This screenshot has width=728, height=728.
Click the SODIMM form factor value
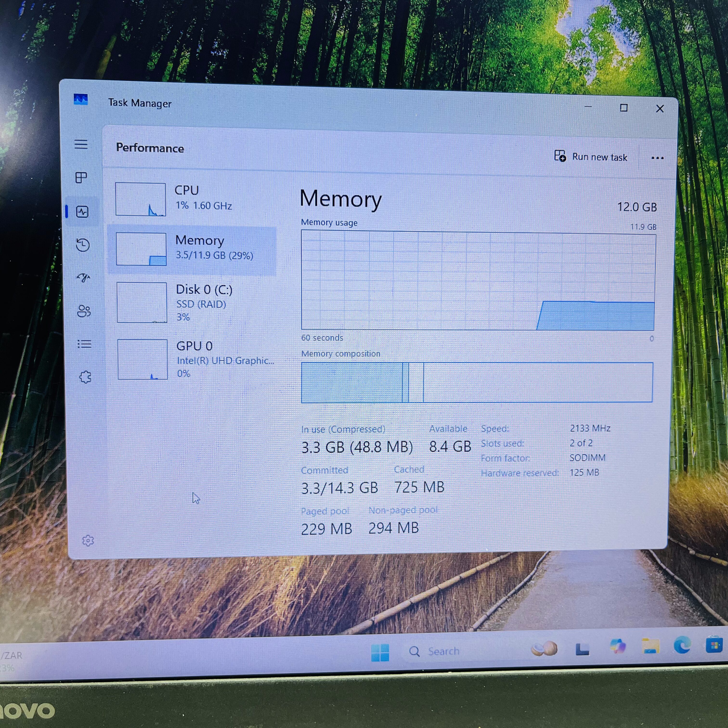point(587,458)
